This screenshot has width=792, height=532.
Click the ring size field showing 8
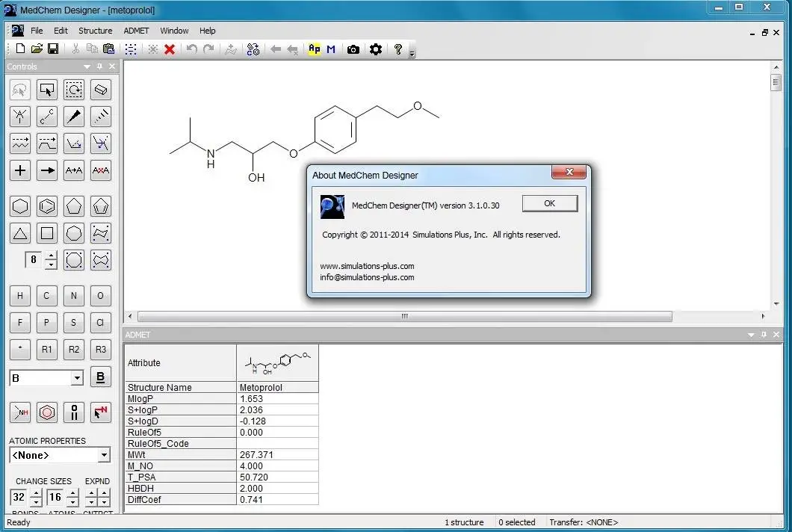34,260
